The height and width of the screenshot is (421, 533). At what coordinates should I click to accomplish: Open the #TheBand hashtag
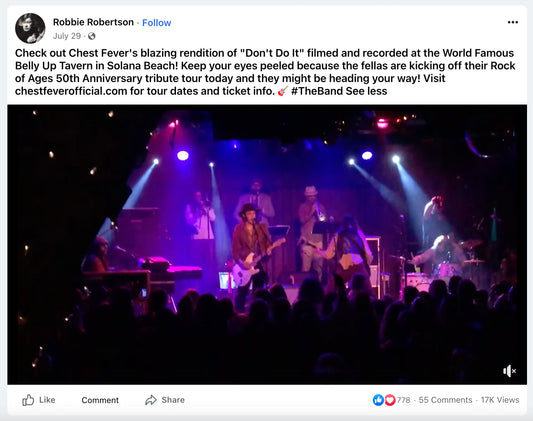[x=317, y=91]
